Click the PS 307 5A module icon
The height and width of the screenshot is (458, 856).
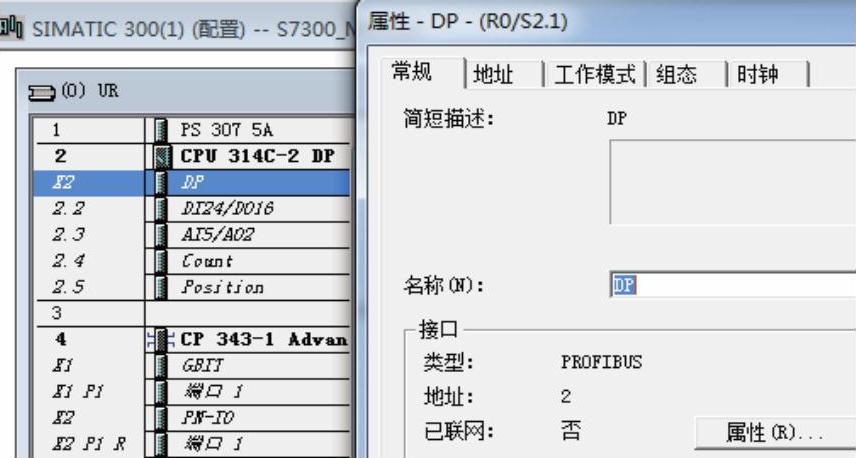point(160,130)
